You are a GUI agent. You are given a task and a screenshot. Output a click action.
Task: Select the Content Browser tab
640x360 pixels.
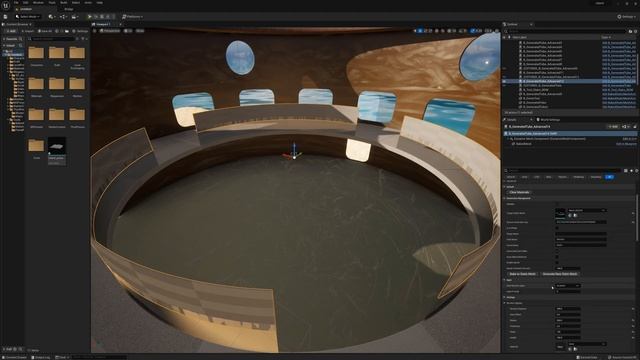click(x=17, y=24)
